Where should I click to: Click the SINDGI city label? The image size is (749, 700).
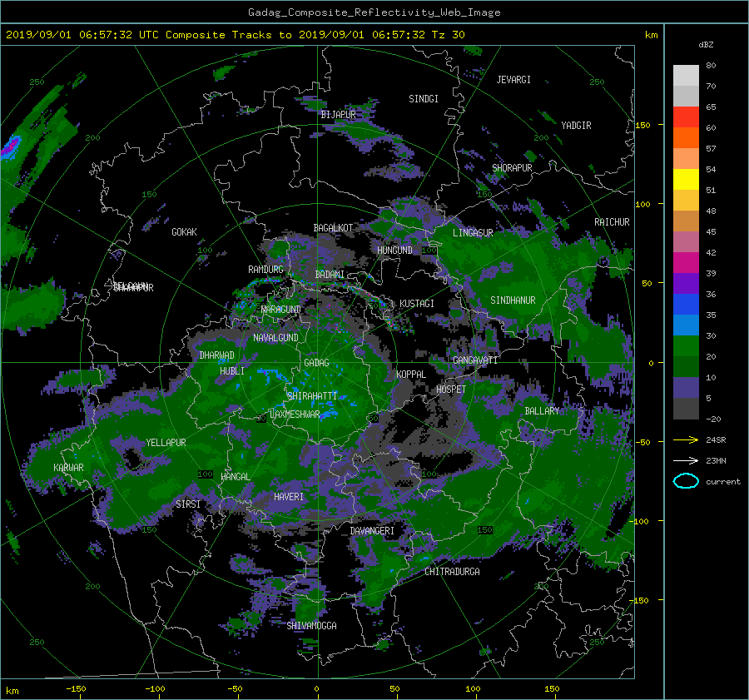(x=424, y=99)
